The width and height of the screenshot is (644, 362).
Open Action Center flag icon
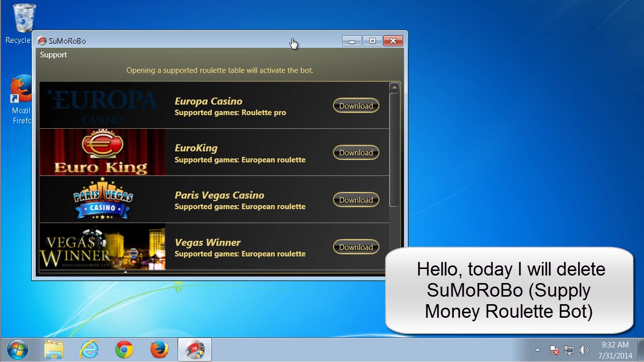tap(554, 350)
